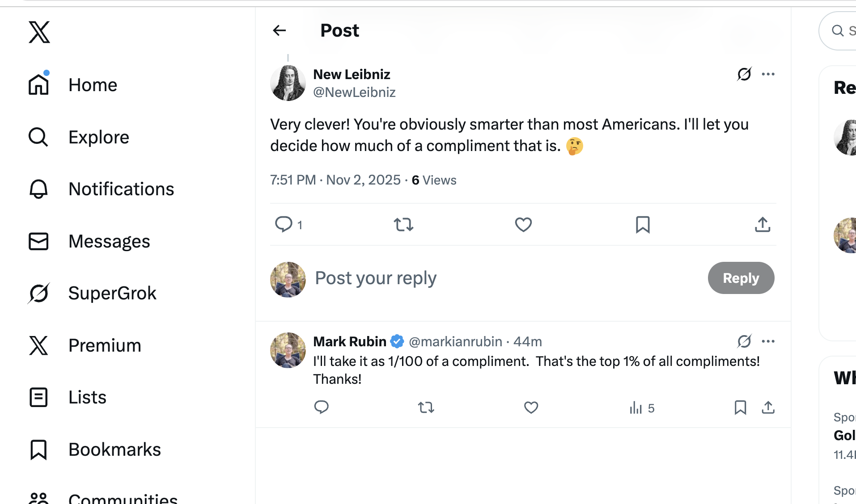Toggle repost on New Leibniz's post
Viewport: 856px width, 504px height.
pyautogui.click(x=403, y=224)
